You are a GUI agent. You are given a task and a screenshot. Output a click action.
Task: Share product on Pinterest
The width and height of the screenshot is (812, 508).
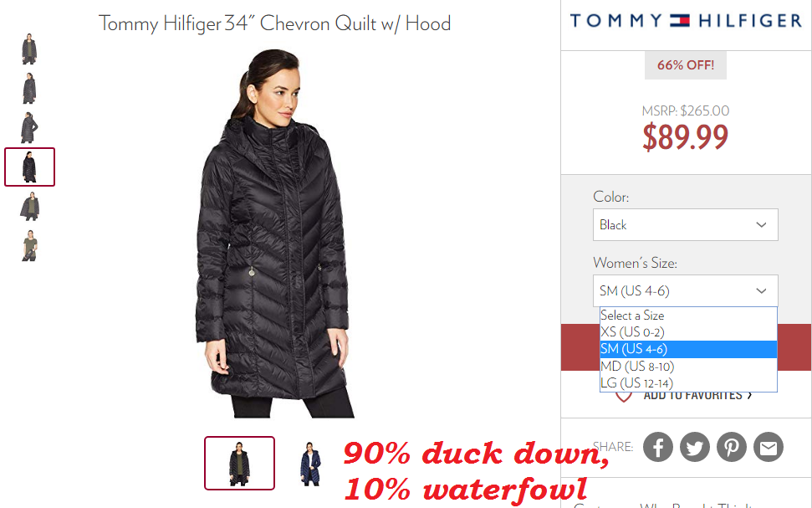coord(731,447)
